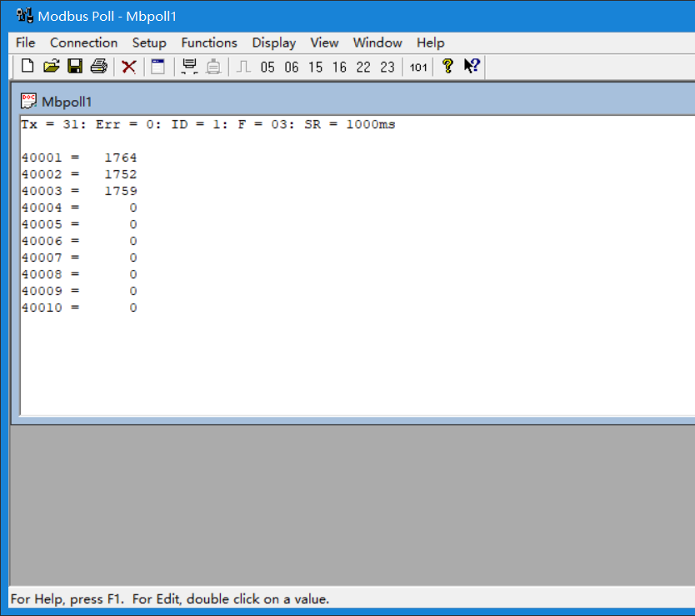Viewport: 695px width, 616px height.
Task: Select the value of register 40010
Action: (x=133, y=308)
